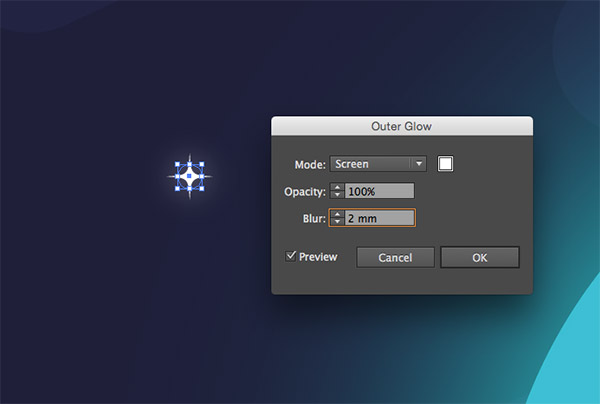Click the Outer Glow dialog title bar
600x404 pixels.
[402, 126]
